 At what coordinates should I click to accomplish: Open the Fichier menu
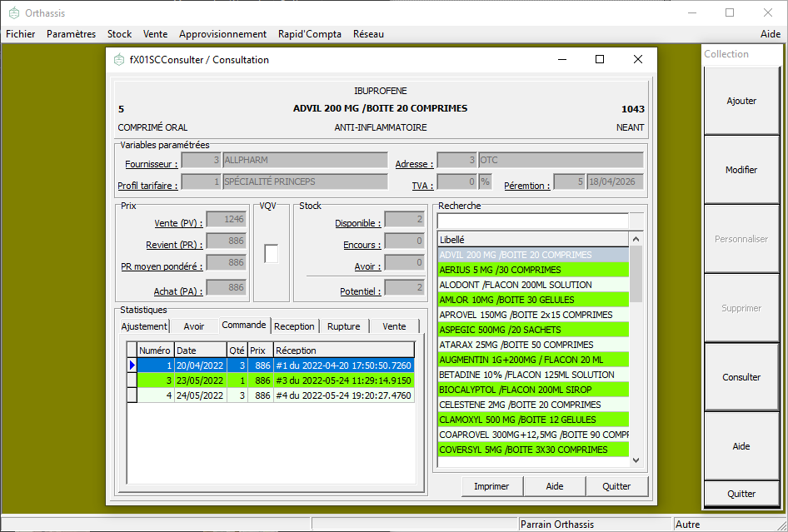[21, 34]
